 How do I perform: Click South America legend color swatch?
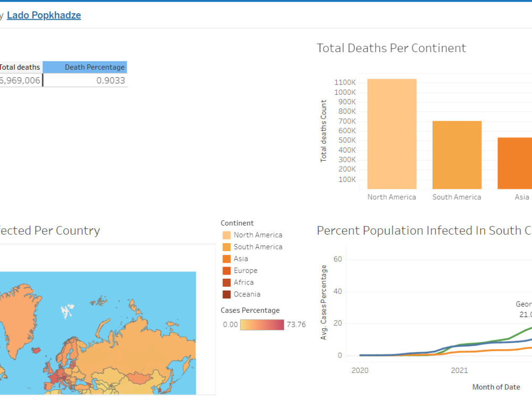tap(227, 247)
